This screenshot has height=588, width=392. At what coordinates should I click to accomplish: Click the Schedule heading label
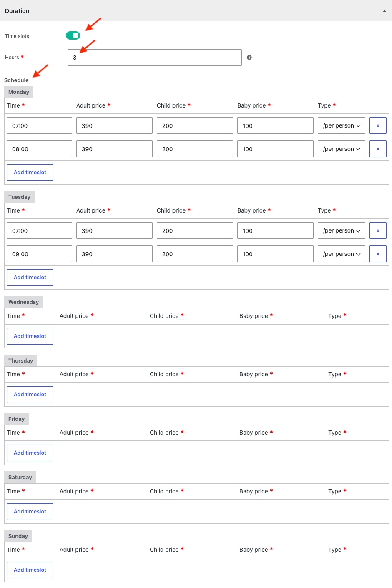point(16,80)
